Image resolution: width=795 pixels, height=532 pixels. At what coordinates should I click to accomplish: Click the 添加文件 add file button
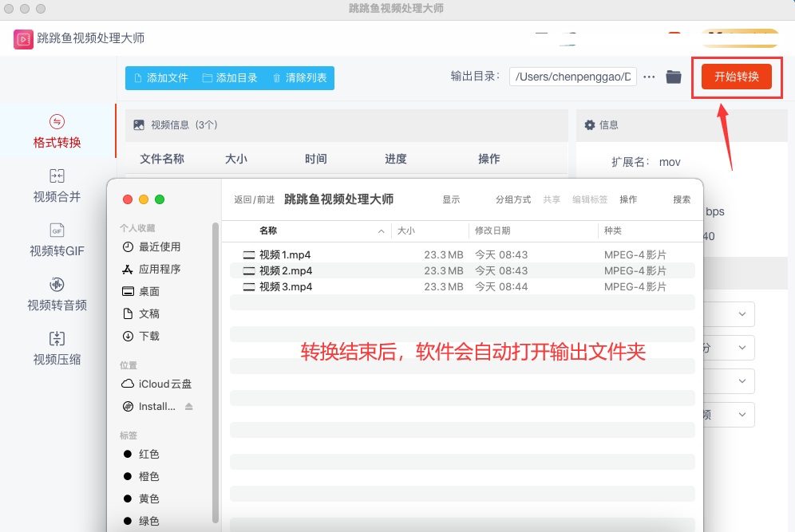coord(161,78)
